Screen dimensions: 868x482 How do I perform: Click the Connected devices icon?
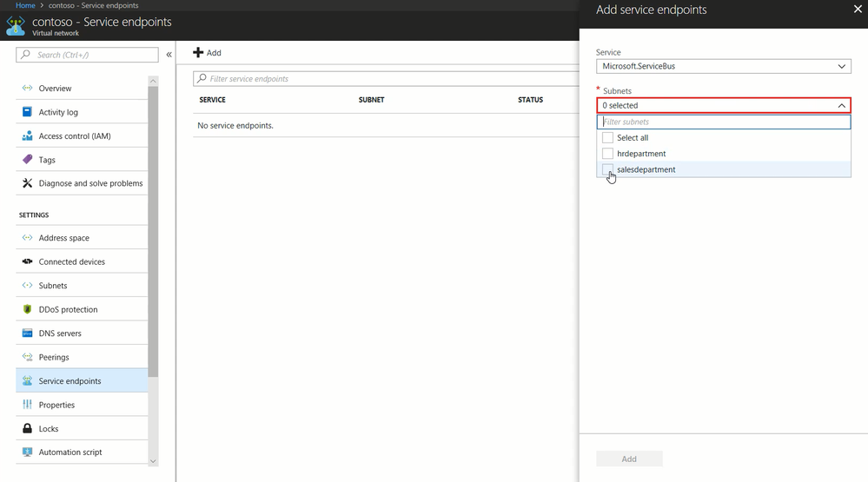27,261
